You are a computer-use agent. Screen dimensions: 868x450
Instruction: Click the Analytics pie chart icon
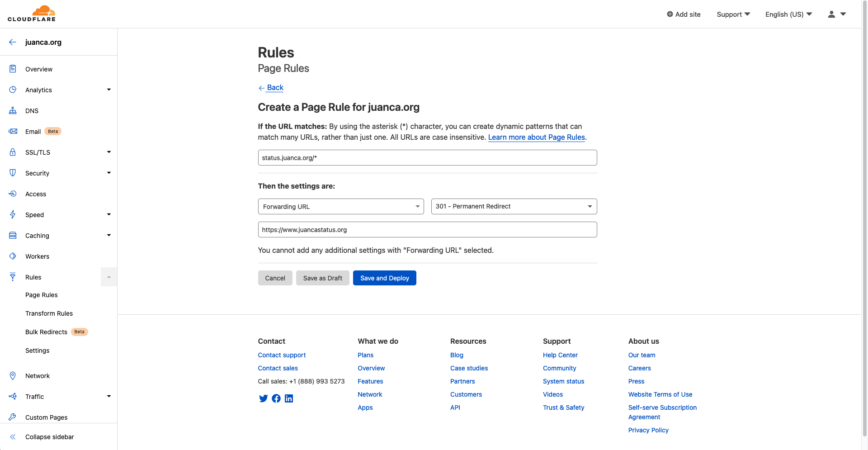tap(13, 90)
